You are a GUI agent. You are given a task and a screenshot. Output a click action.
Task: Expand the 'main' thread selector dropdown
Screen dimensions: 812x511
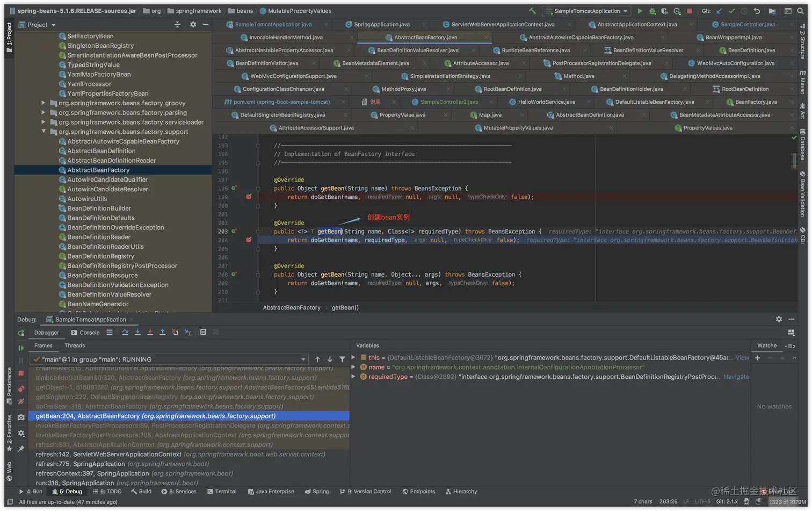[303, 359]
